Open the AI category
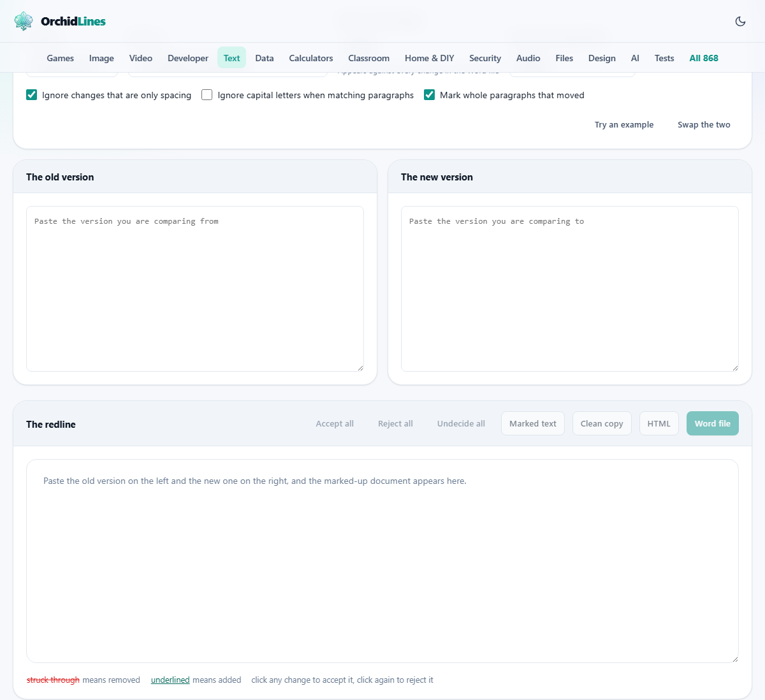765x700 pixels. click(x=635, y=58)
